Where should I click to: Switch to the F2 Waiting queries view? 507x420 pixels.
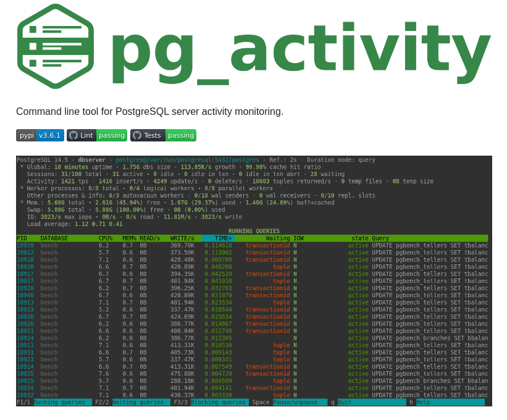pyautogui.click(x=141, y=401)
